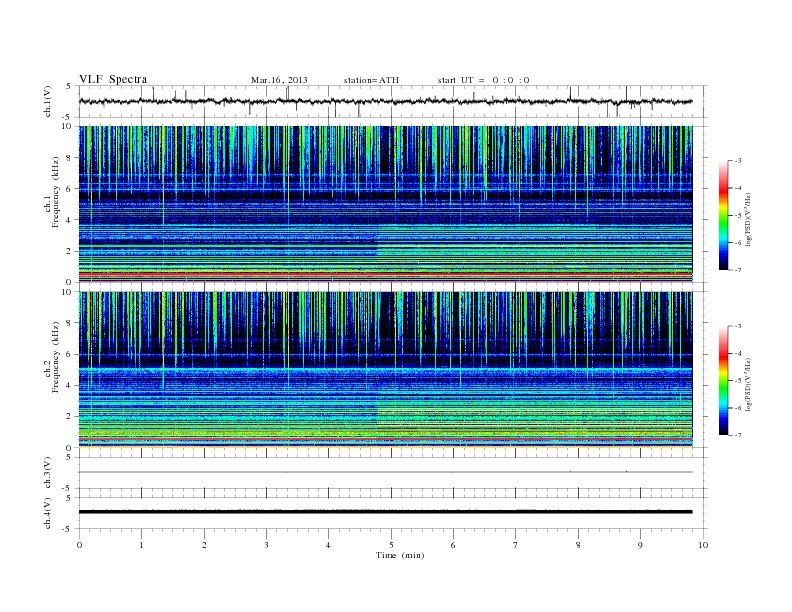Click time axis tick label "9"
This screenshot has height=612, width=792.
[640, 545]
